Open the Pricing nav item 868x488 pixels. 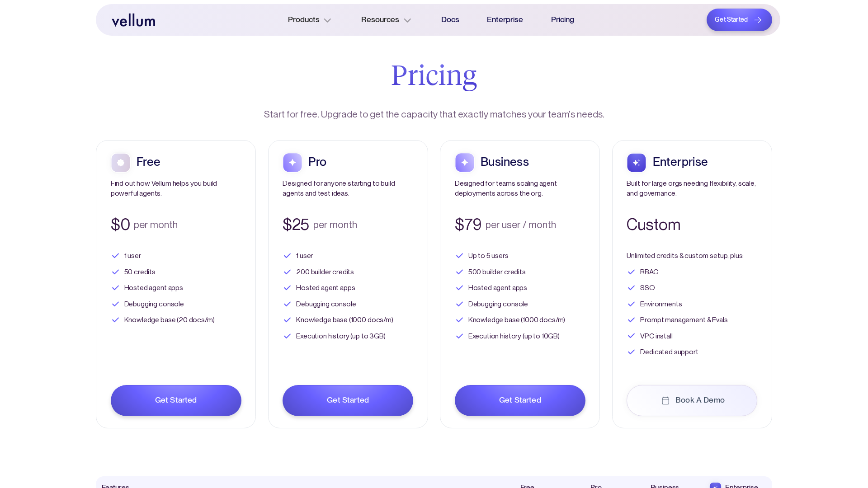(x=562, y=20)
